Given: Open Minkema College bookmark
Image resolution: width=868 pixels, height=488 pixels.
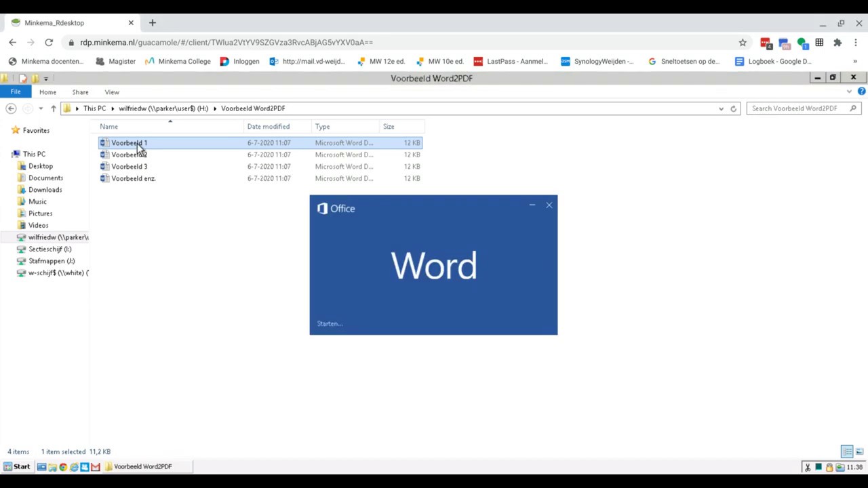Looking at the screenshot, I should [x=178, y=61].
